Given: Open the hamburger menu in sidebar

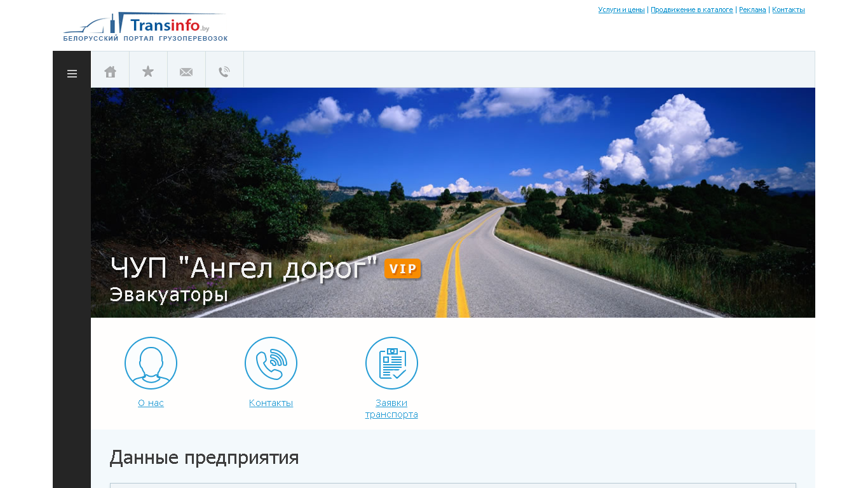Looking at the screenshot, I should click(x=72, y=74).
